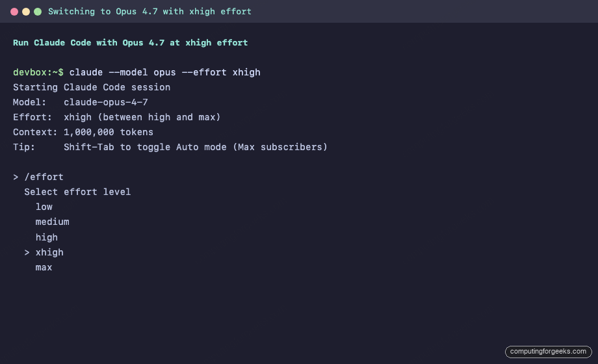Screen dimensions: 598x364
Task: Click the window title text
Action: 149,12
